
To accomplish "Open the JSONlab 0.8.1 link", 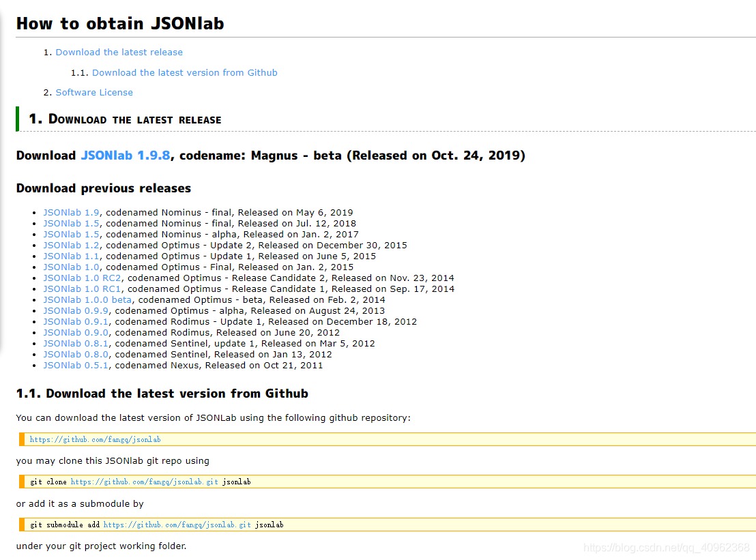I will click(x=76, y=344).
